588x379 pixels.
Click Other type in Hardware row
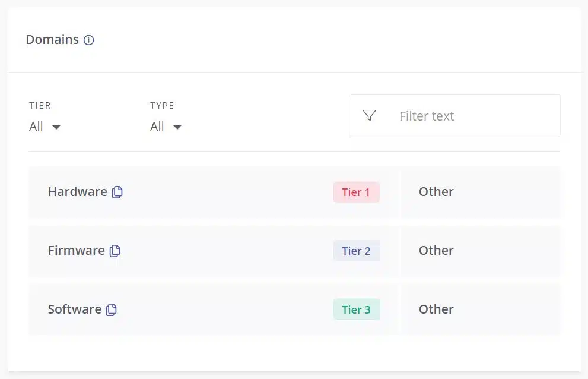coord(436,191)
